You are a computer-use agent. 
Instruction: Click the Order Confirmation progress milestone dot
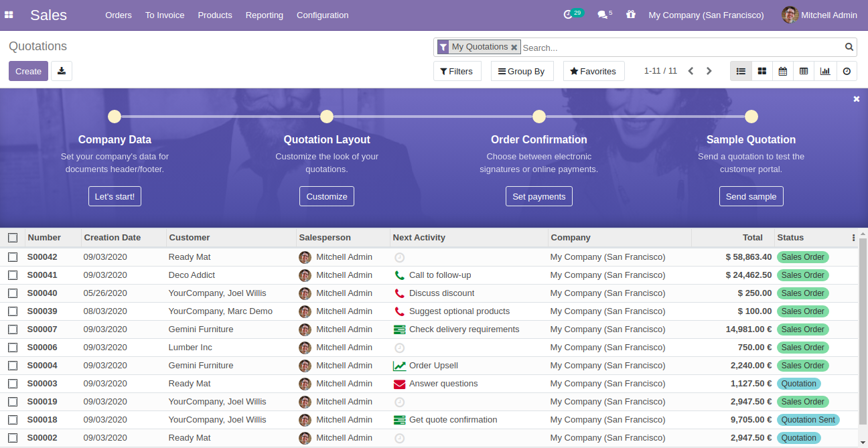[x=539, y=116]
